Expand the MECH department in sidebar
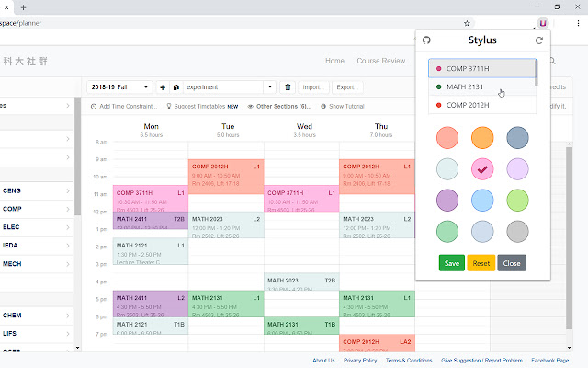588x368 pixels. coord(36,264)
